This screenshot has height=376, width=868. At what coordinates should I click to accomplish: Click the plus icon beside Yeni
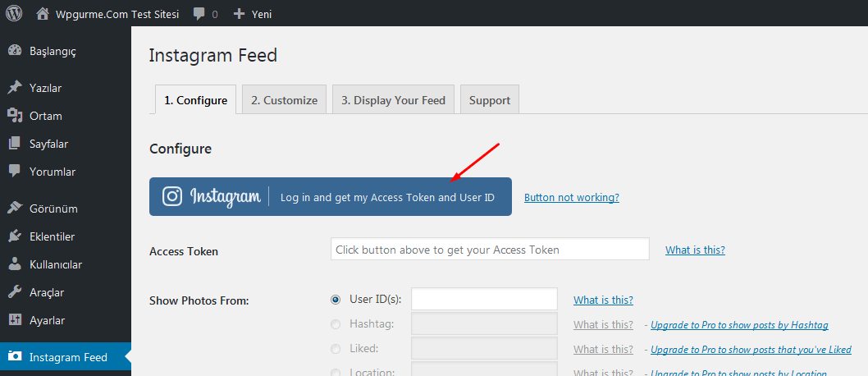[240, 14]
